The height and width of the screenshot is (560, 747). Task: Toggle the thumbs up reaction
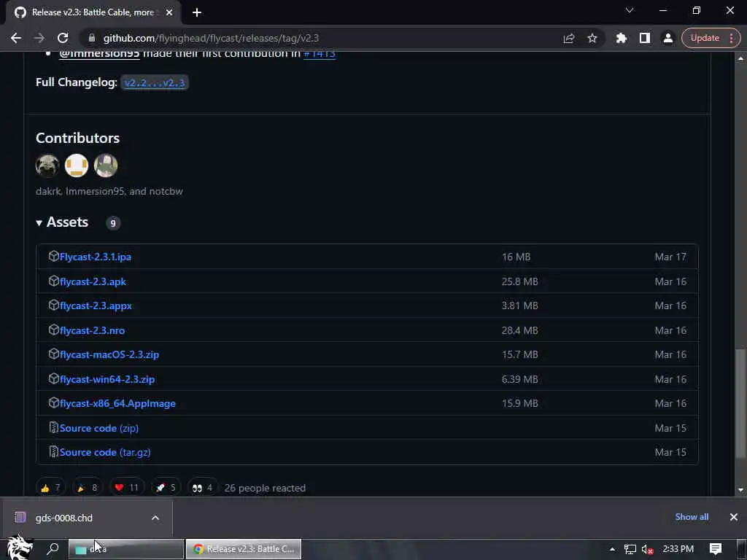coord(50,488)
